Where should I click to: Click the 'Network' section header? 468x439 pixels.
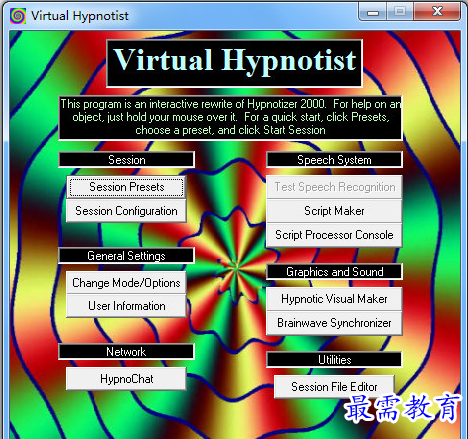coord(127,352)
